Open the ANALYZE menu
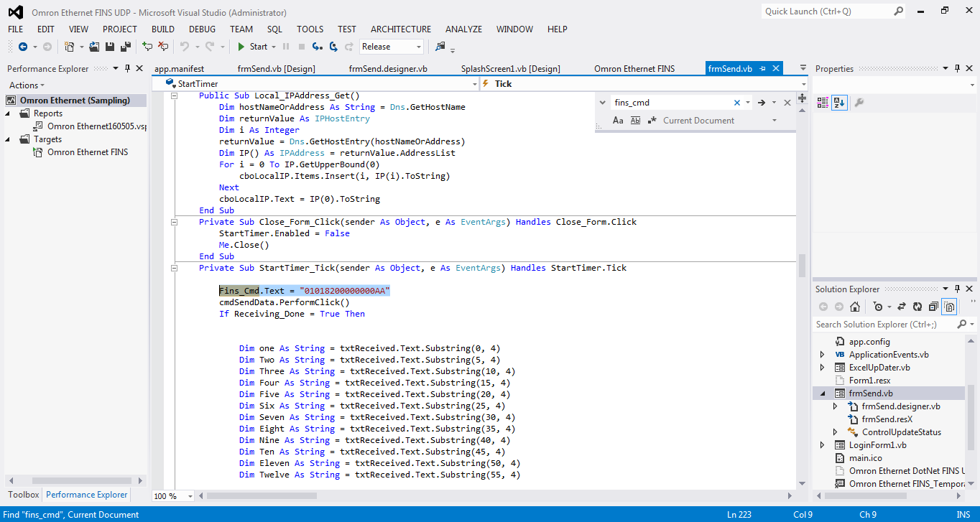Image resolution: width=980 pixels, height=522 pixels. click(463, 29)
